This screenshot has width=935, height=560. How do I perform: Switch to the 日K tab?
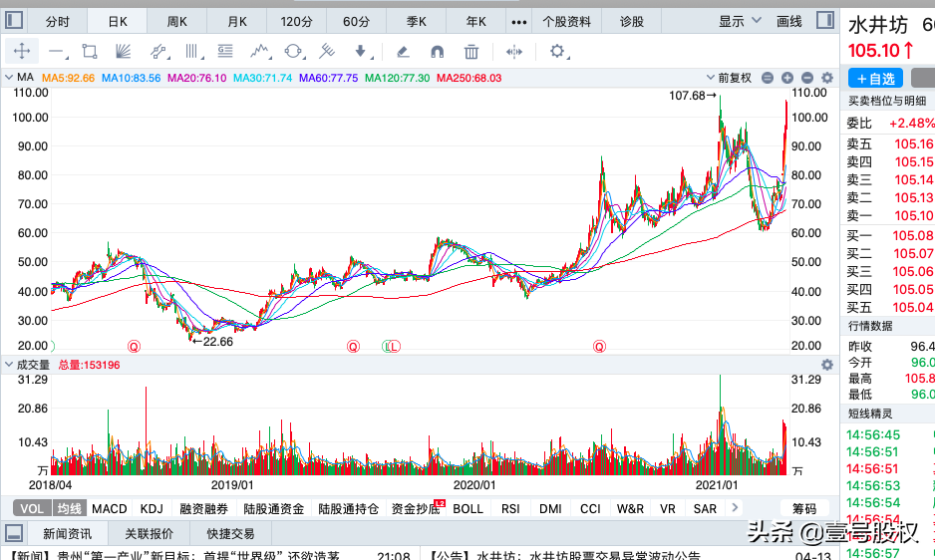[118, 22]
